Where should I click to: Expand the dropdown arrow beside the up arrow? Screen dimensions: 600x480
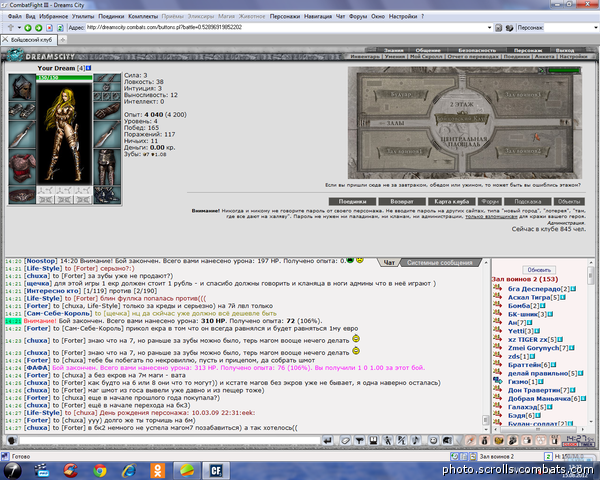[x=19, y=28]
